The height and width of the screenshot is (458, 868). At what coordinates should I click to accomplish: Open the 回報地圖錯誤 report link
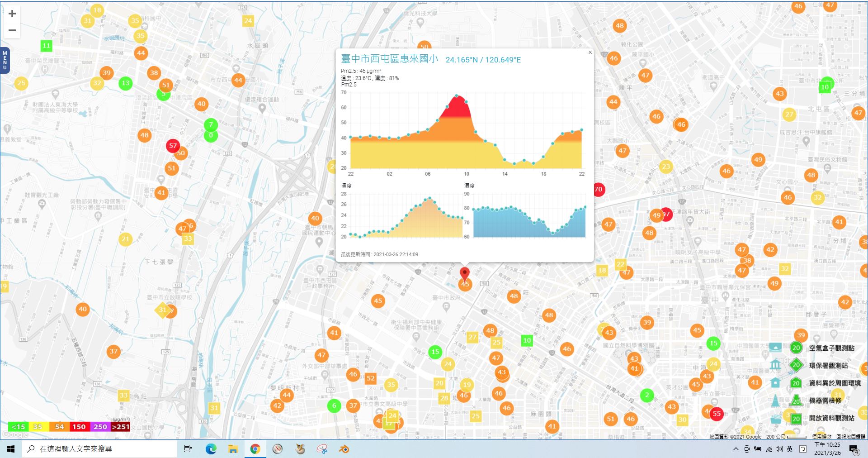click(850, 437)
